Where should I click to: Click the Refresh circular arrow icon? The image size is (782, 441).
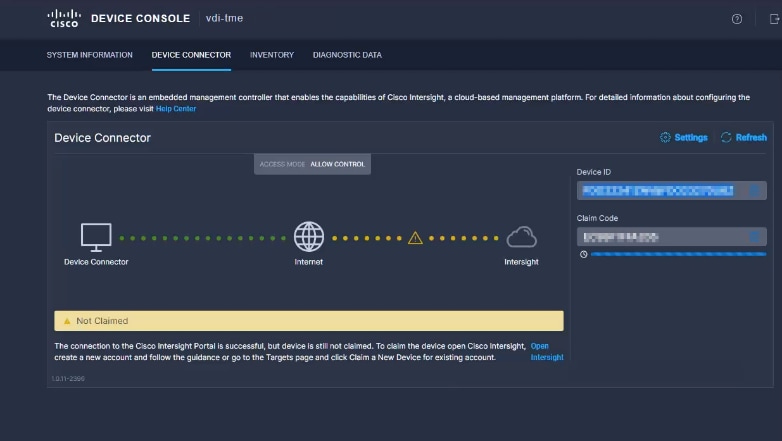(726, 137)
